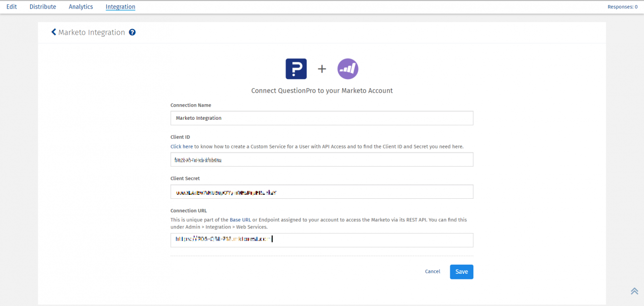Click the scroll-to-top chevron icon
Screen dimensions: 644x306
click(634, 290)
